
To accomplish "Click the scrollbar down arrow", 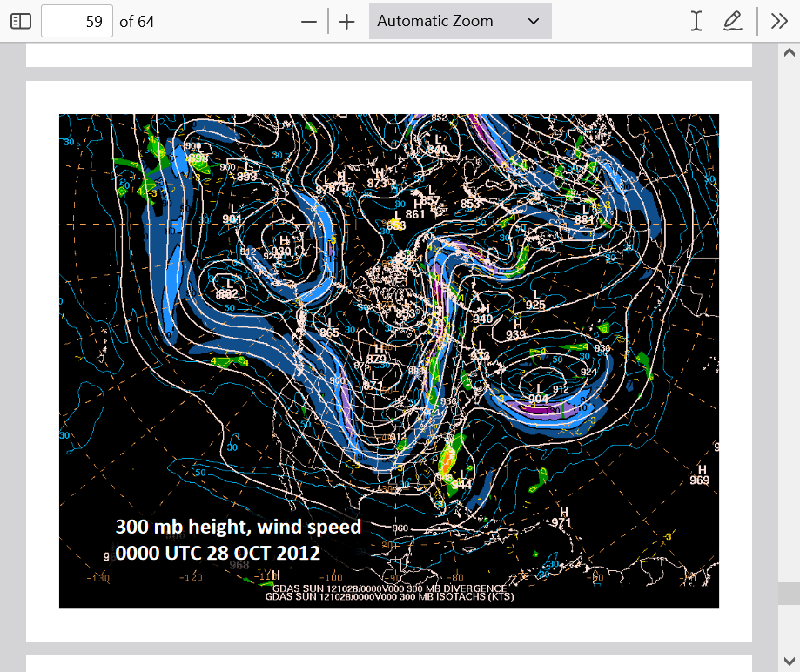I will tap(790, 662).
